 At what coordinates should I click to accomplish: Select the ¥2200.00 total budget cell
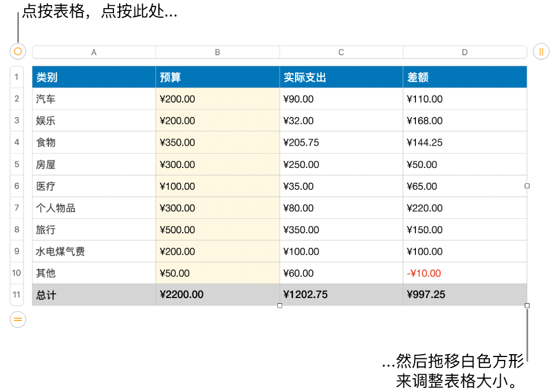point(217,295)
